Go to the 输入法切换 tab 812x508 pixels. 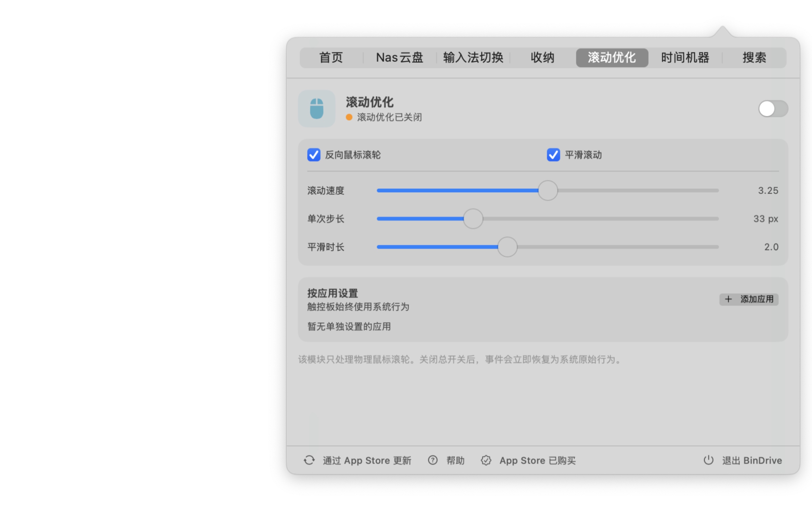click(x=473, y=58)
